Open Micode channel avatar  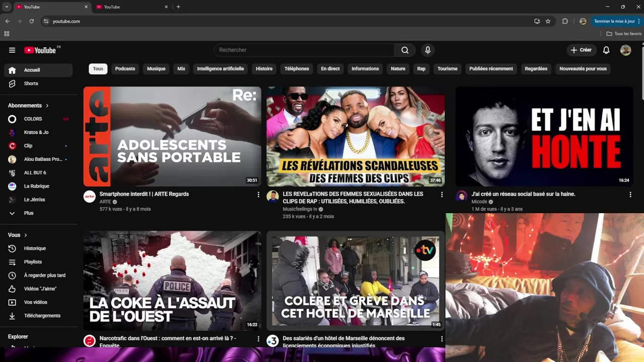(461, 197)
